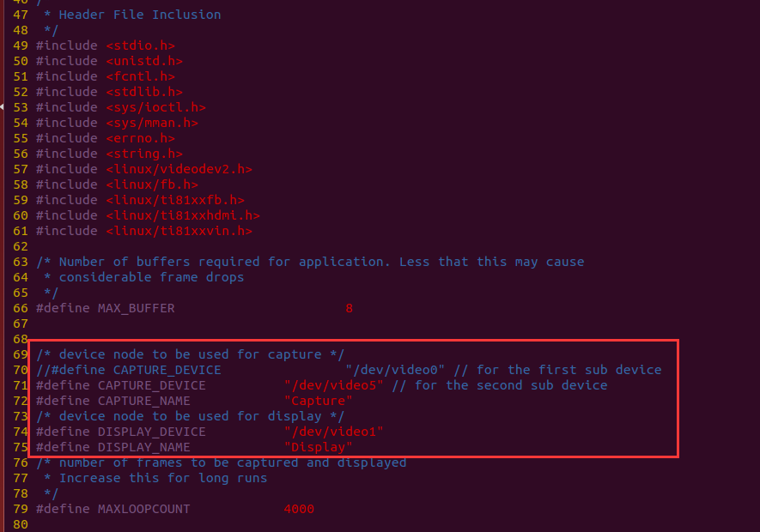Click the "Display" string literal
The height and width of the screenshot is (532, 760).
(318, 447)
